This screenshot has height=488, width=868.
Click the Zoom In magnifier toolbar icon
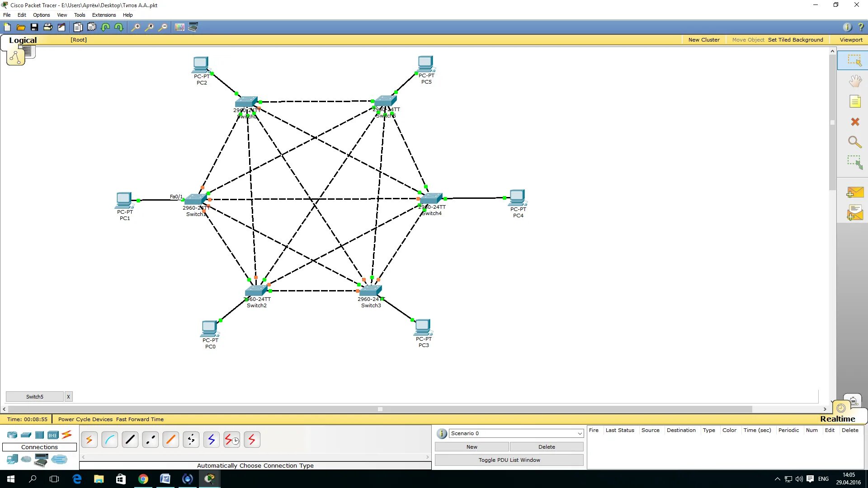coord(135,27)
